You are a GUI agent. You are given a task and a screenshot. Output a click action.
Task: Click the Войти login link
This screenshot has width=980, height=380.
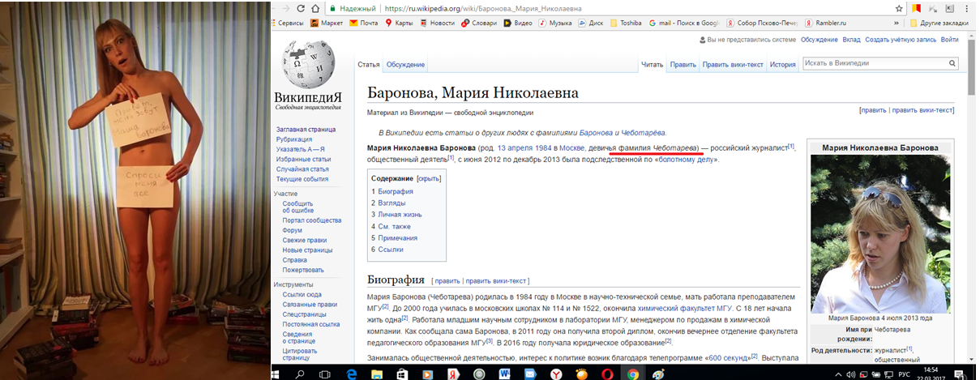point(949,39)
